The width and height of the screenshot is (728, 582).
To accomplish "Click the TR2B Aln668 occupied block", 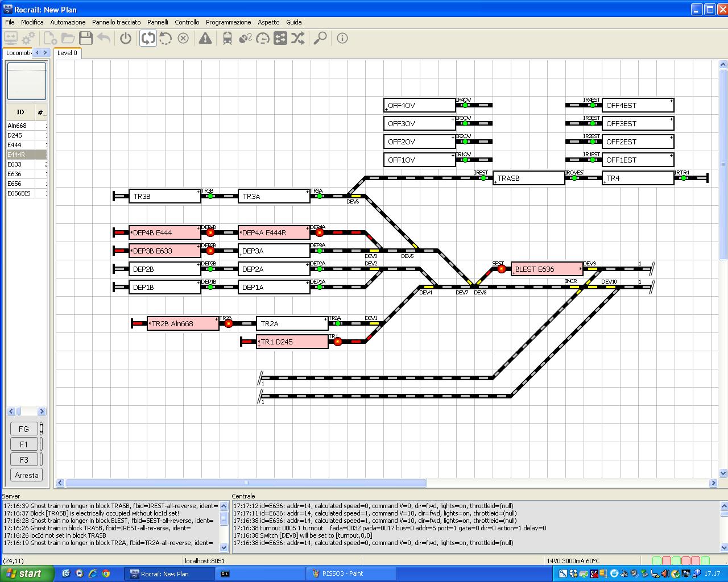I will (x=183, y=323).
